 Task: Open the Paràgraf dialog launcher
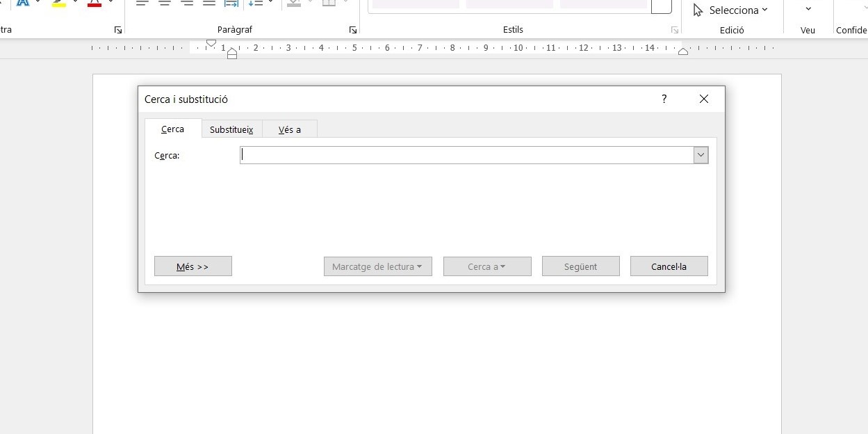point(353,30)
